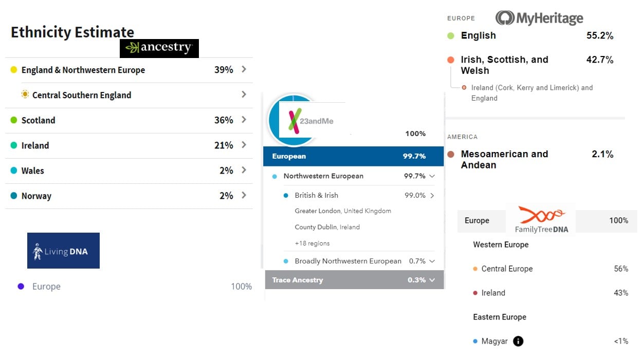
Task: Click the FamilyTreeDNA logo
Action: coord(541,220)
